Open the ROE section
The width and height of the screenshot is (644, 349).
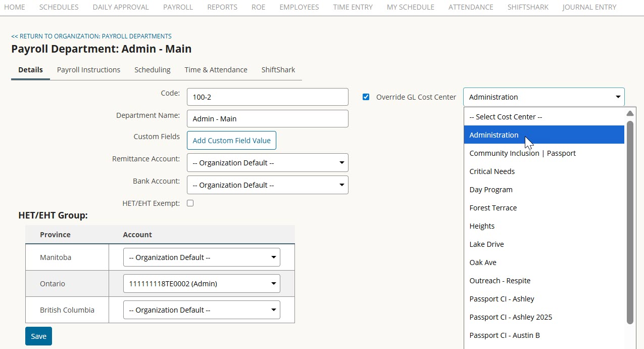(258, 7)
